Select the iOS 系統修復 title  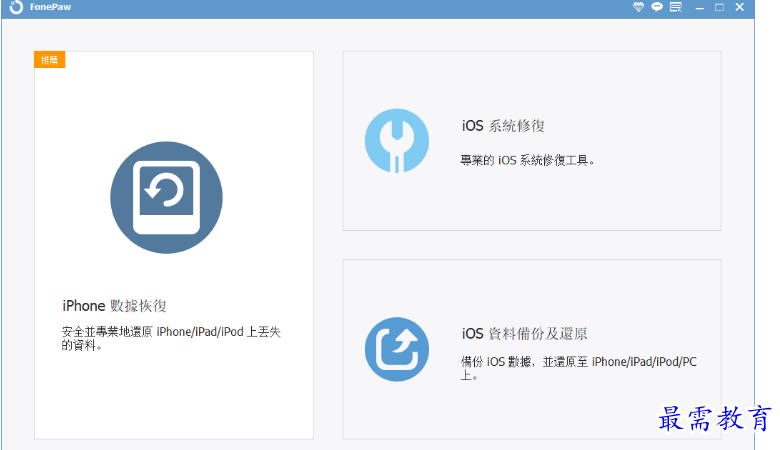503,126
